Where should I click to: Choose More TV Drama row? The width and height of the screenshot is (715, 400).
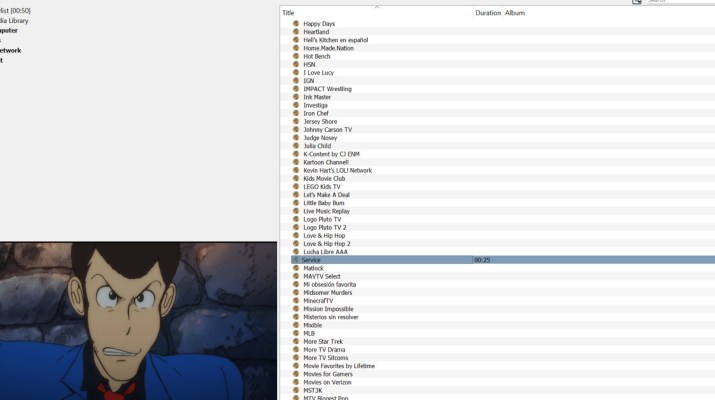click(x=324, y=350)
